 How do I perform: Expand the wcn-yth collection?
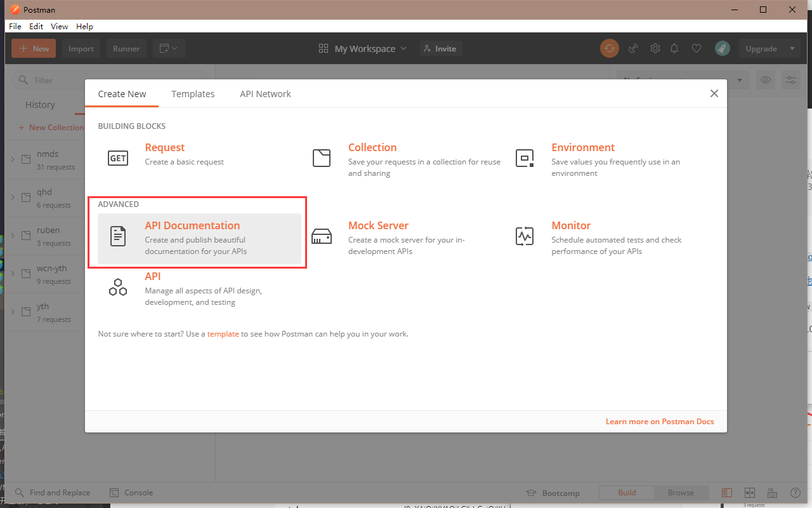point(13,274)
